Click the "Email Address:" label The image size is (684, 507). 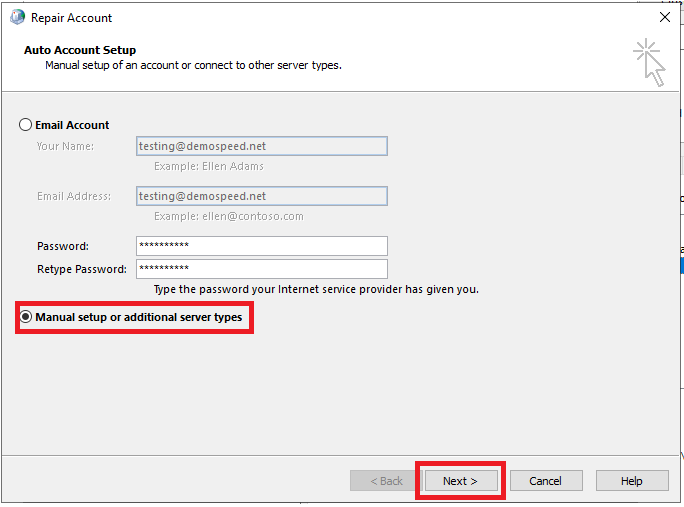(x=74, y=196)
